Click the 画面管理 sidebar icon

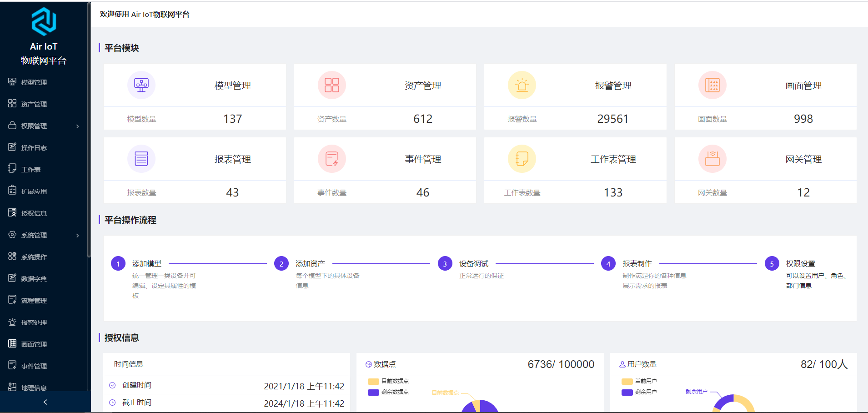point(12,344)
